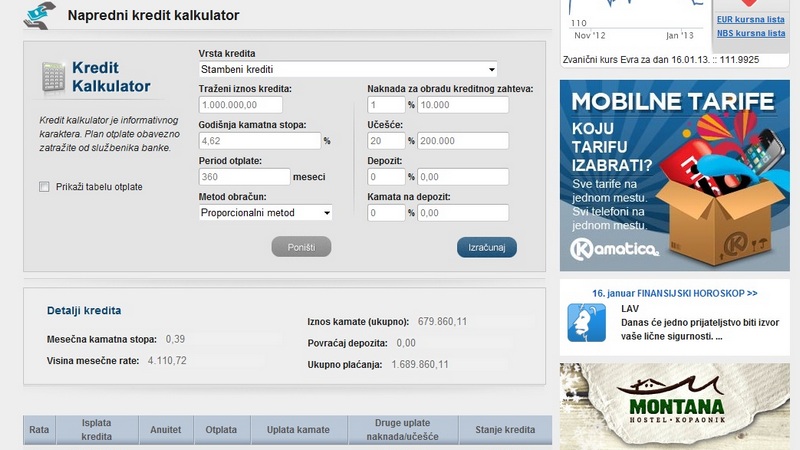Open the 16. januar Finansijski horoskop link
800x450 pixels.
point(674,293)
